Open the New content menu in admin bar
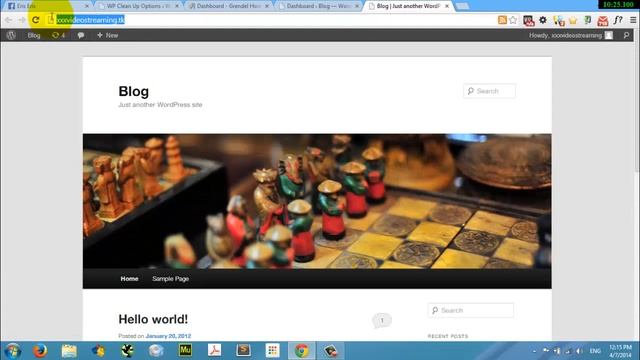Viewport: 640px width, 360px height. tap(107, 35)
